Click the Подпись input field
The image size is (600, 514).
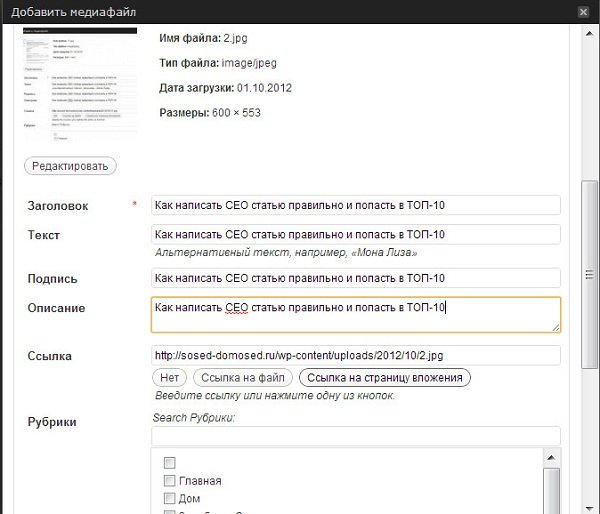tap(356, 278)
